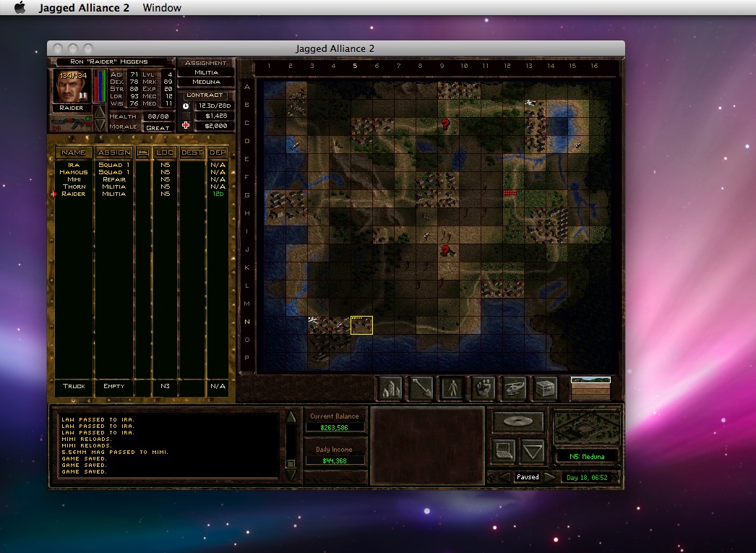Click the helicopter airspace icon

(x=515, y=388)
